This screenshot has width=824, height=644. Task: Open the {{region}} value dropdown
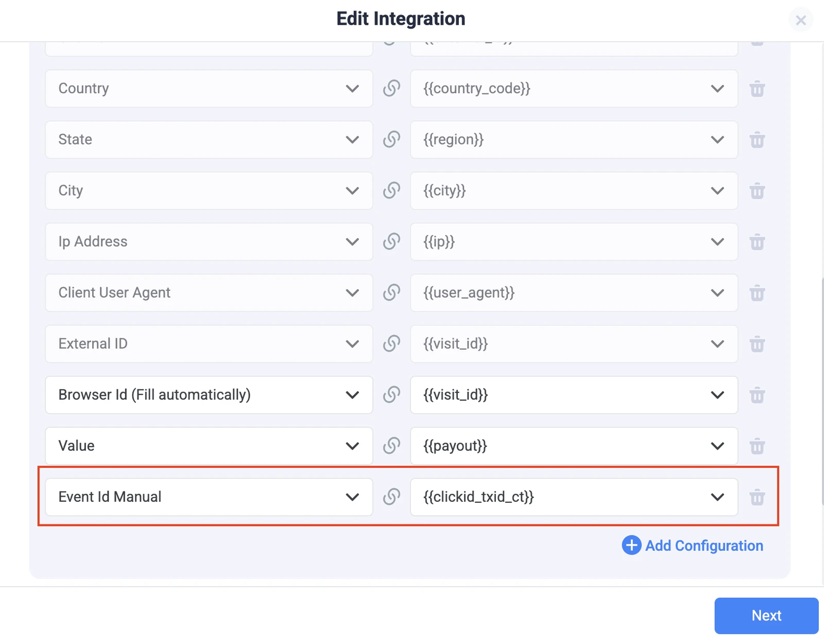click(x=574, y=140)
